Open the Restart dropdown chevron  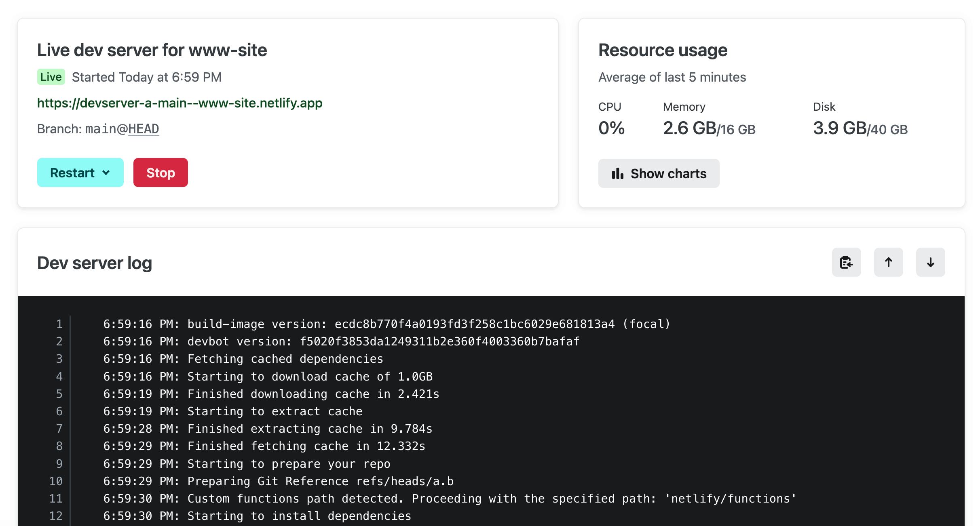106,173
